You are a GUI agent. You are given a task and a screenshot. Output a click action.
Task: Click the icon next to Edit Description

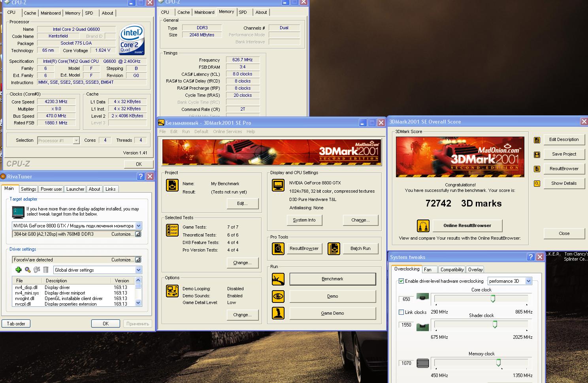pyautogui.click(x=537, y=140)
